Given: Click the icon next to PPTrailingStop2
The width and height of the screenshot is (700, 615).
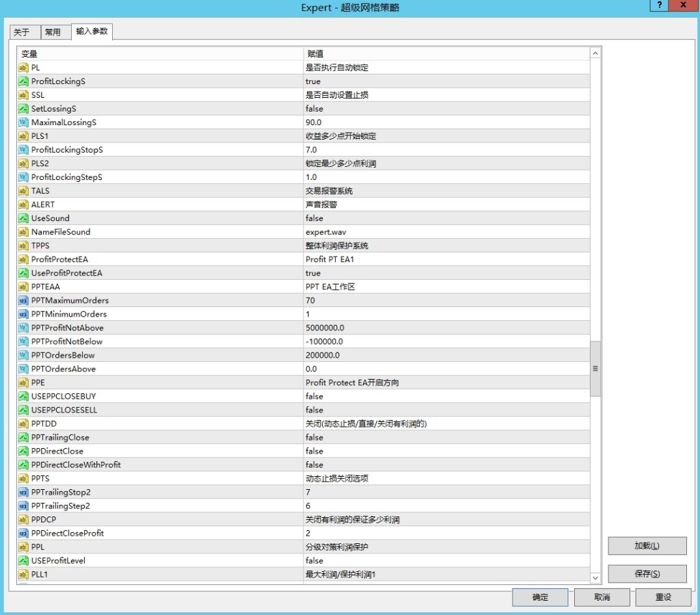Looking at the screenshot, I should pos(23,492).
